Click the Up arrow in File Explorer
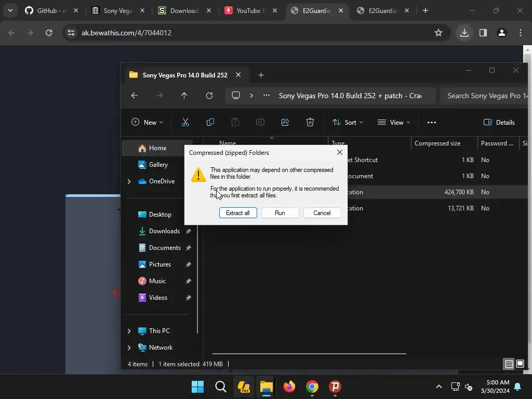This screenshot has height=399, width=532. (x=184, y=96)
